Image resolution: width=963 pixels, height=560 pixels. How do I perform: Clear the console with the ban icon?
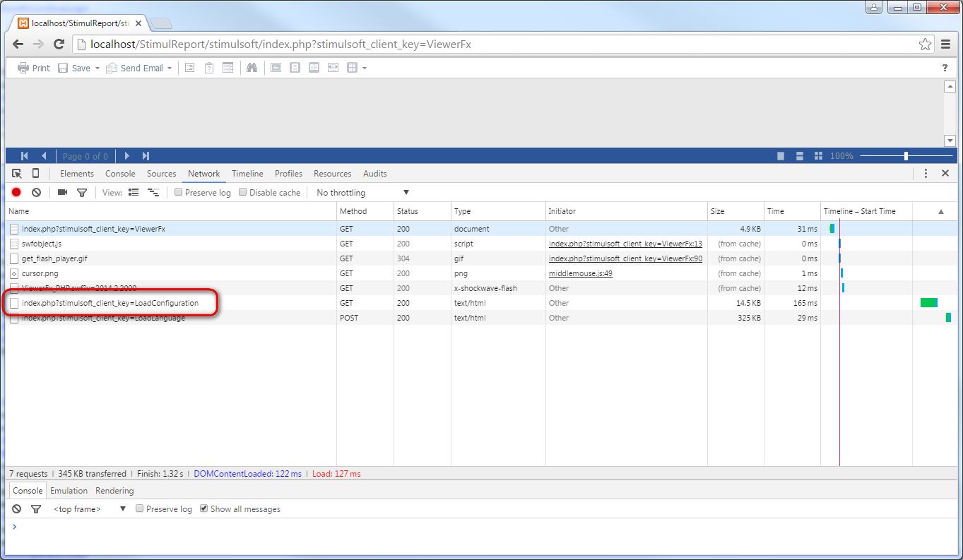coord(16,508)
